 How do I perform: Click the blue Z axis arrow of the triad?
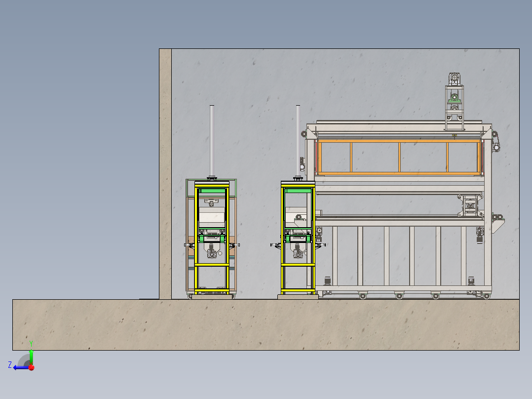pos(21,367)
